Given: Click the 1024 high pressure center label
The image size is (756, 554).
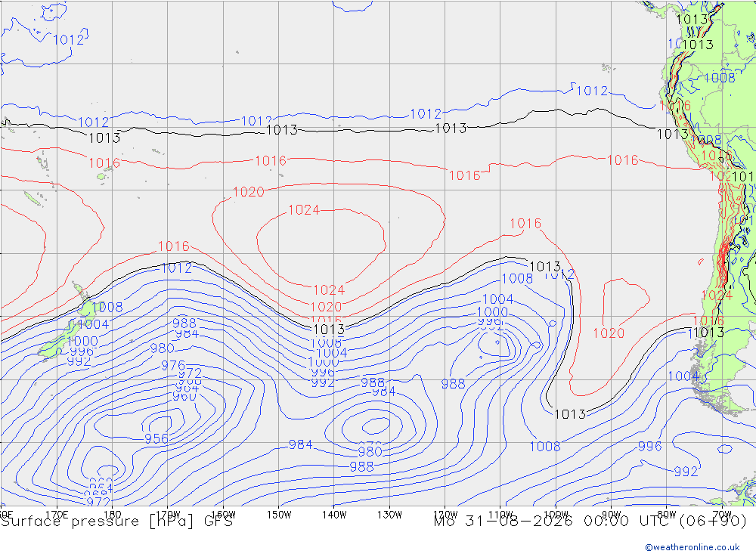Looking at the screenshot, I should [304, 210].
